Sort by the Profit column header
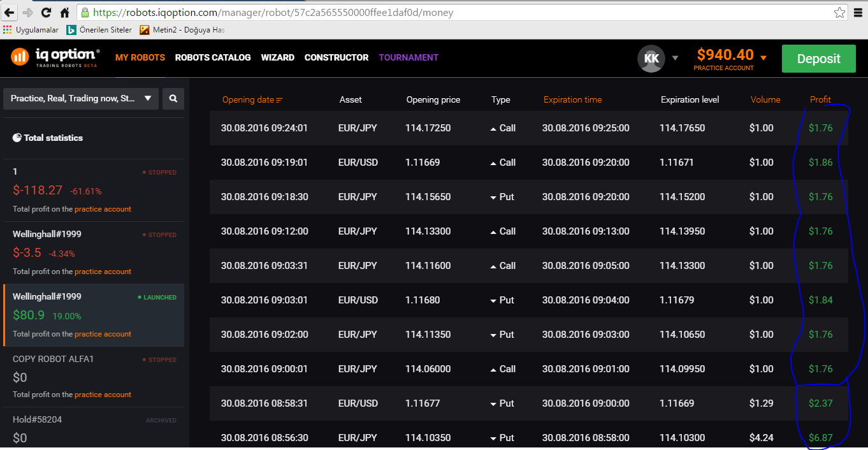 click(820, 99)
